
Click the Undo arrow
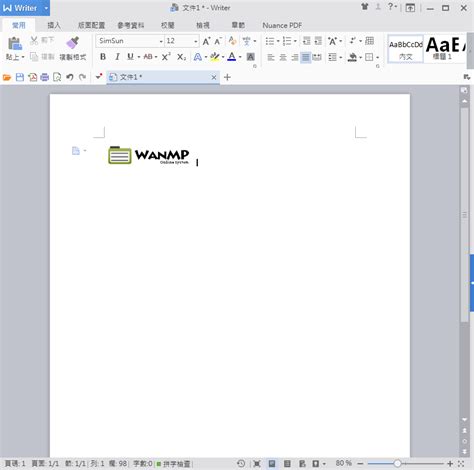tap(70, 77)
